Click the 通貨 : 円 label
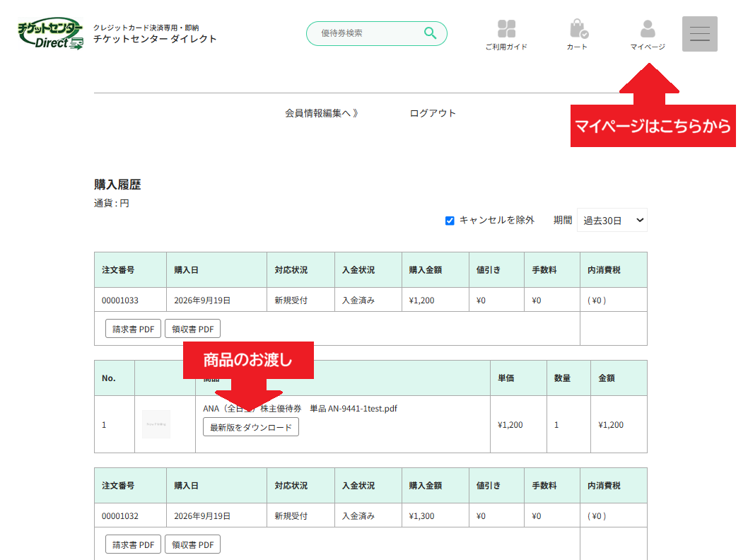The image size is (748, 560). [112, 203]
